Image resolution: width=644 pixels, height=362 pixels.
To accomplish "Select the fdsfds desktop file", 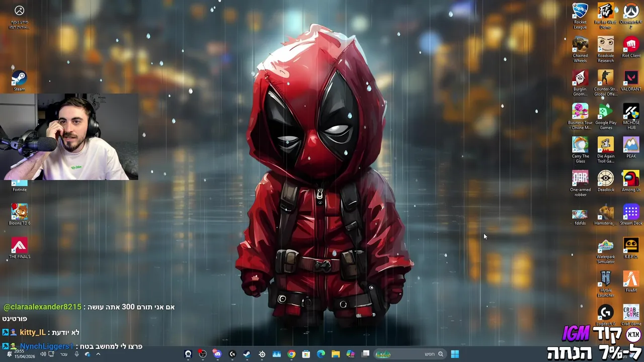I will (x=580, y=217).
